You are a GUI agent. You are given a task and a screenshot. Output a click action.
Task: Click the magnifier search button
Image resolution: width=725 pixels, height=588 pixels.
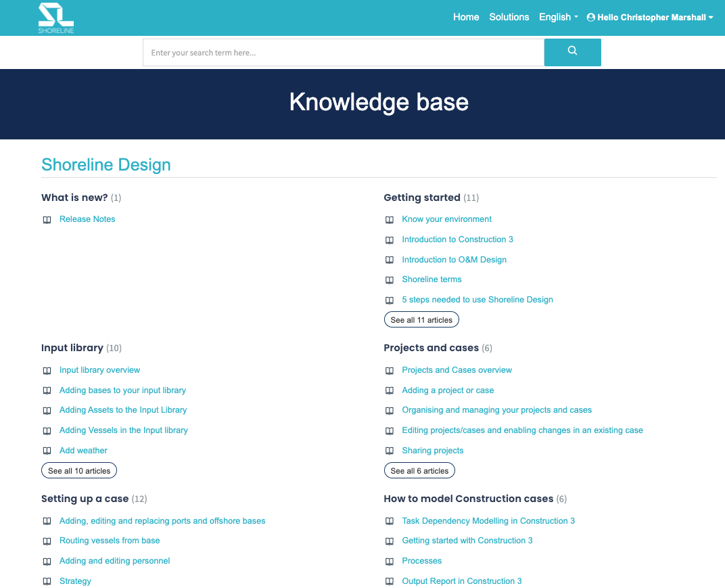coord(572,52)
